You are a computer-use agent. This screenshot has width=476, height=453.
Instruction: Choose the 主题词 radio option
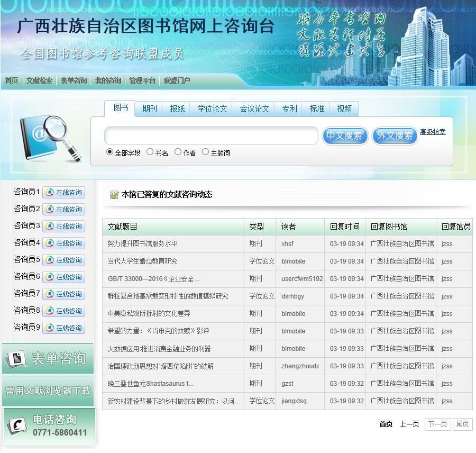[206, 152]
